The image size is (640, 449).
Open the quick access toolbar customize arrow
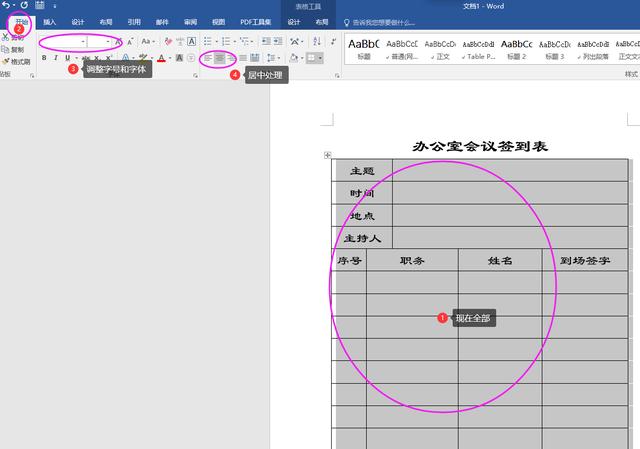(x=55, y=6)
